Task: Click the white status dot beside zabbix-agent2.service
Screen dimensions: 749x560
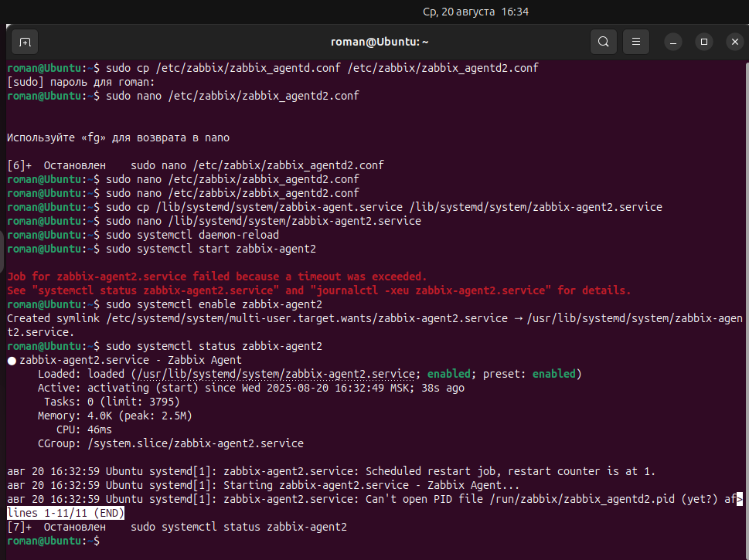Action: 12,361
